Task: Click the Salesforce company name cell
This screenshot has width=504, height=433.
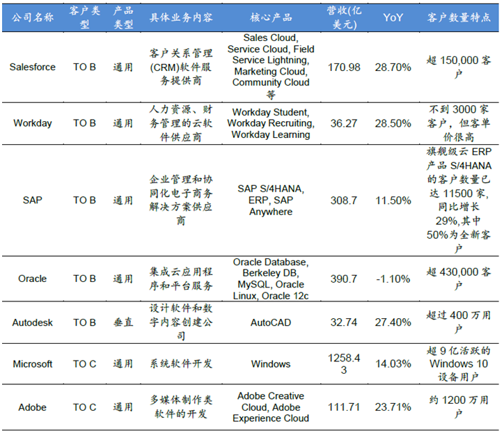Action: tap(33, 67)
